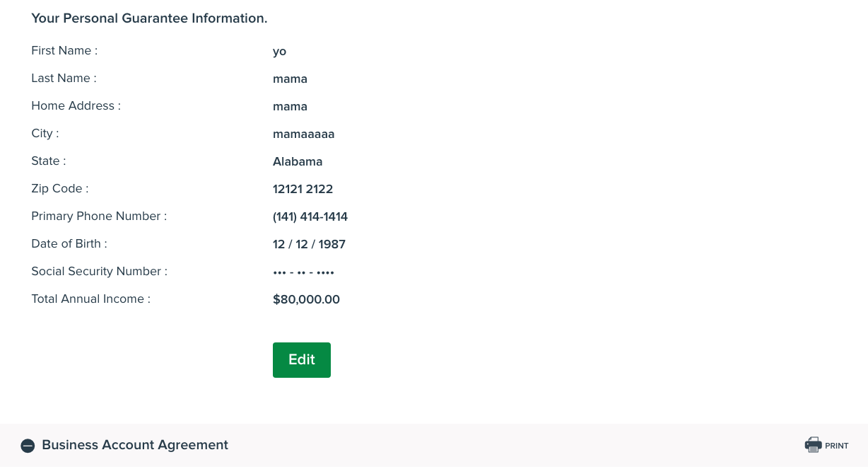Click the Zip Code value 12121 2122
Screen dimensions: 868x474
tap(303, 189)
